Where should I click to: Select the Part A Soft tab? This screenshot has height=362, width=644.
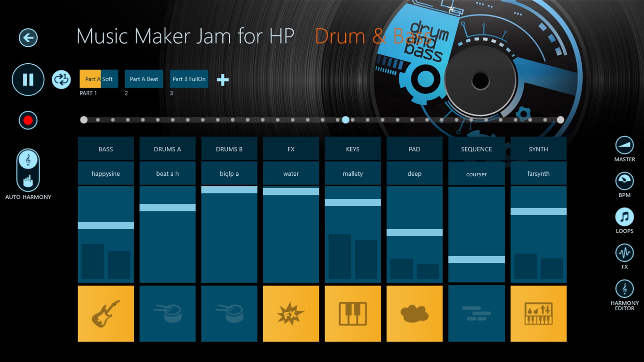pos(98,79)
